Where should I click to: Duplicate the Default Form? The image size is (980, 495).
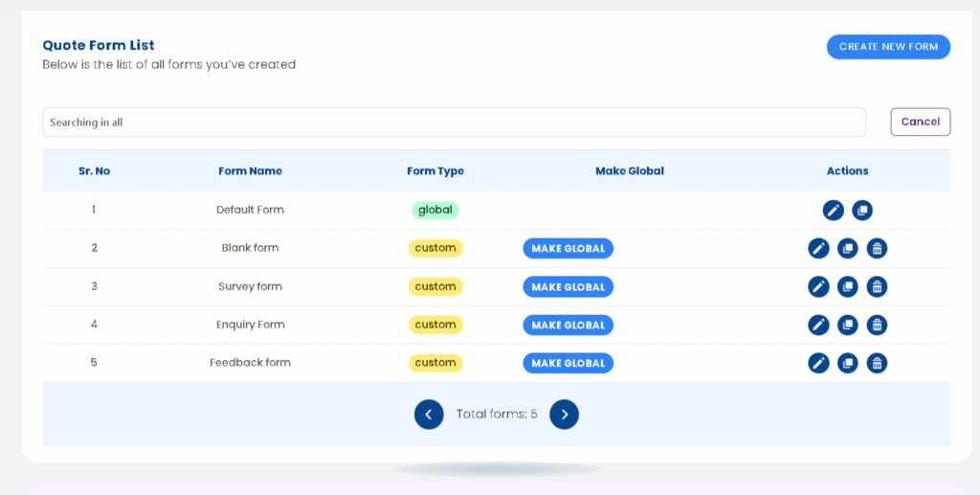pos(862,210)
